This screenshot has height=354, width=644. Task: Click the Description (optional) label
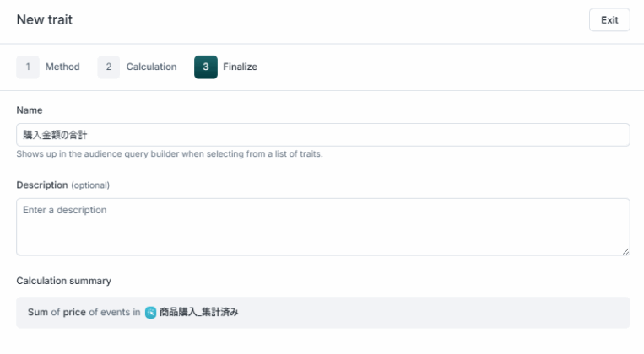[62, 185]
